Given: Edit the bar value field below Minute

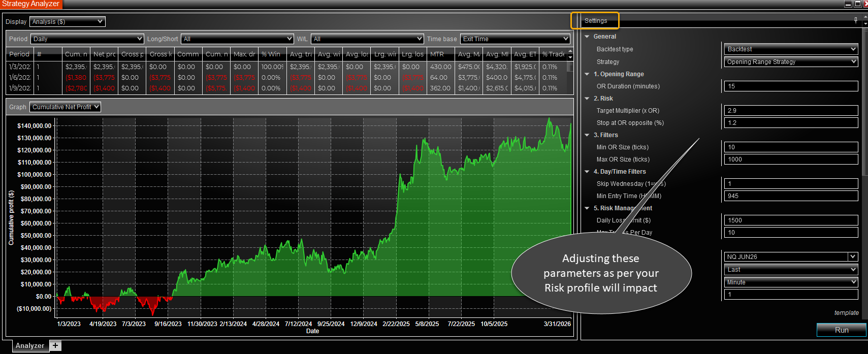Looking at the screenshot, I should pyautogui.click(x=791, y=295).
